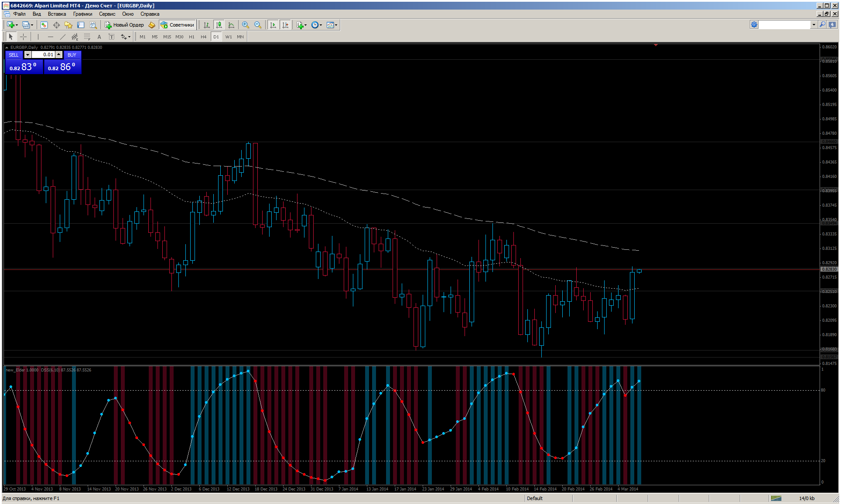Switch timeframe to M1

coord(143,37)
